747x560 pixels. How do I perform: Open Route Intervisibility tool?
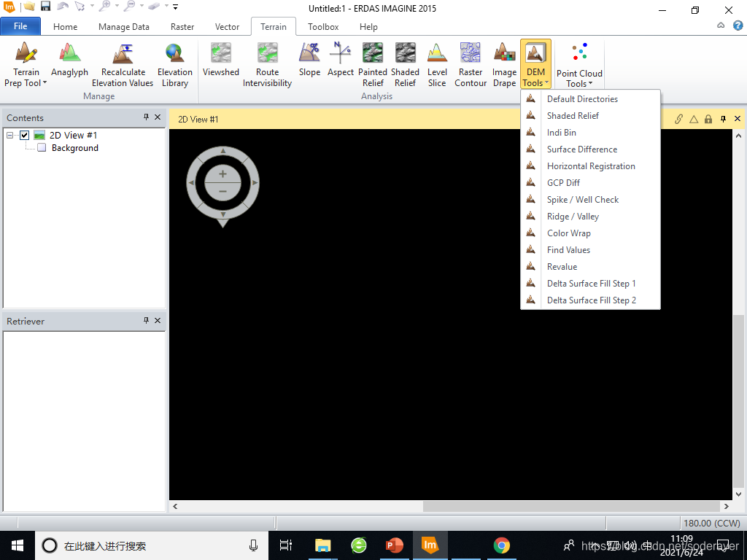[x=267, y=64]
